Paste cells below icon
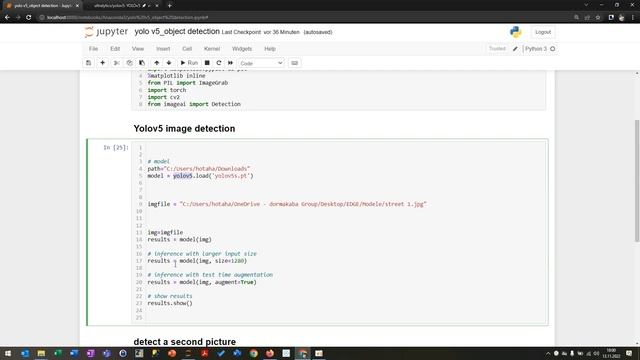The image size is (640, 360). click(142, 63)
